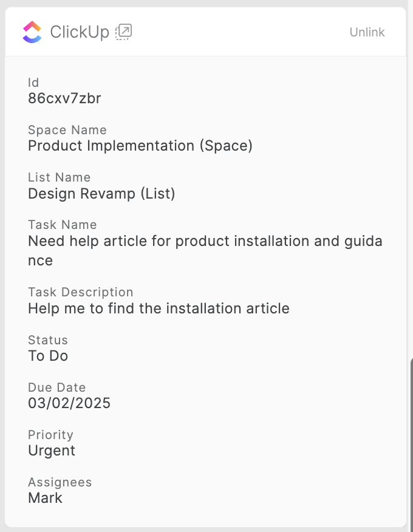Click the List Name label
Image resolution: width=413 pixels, height=532 pixels.
point(60,177)
